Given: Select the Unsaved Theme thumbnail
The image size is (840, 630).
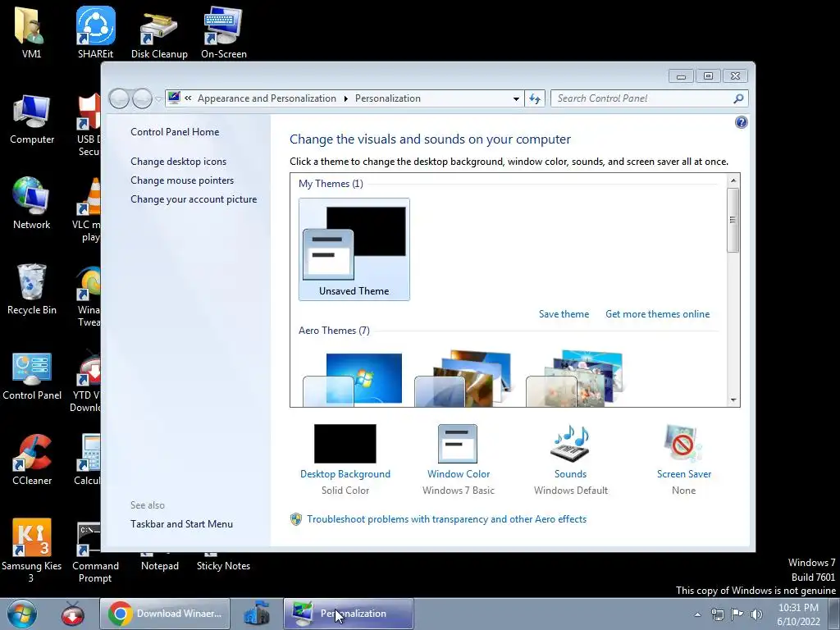Looking at the screenshot, I should click(354, 249).
